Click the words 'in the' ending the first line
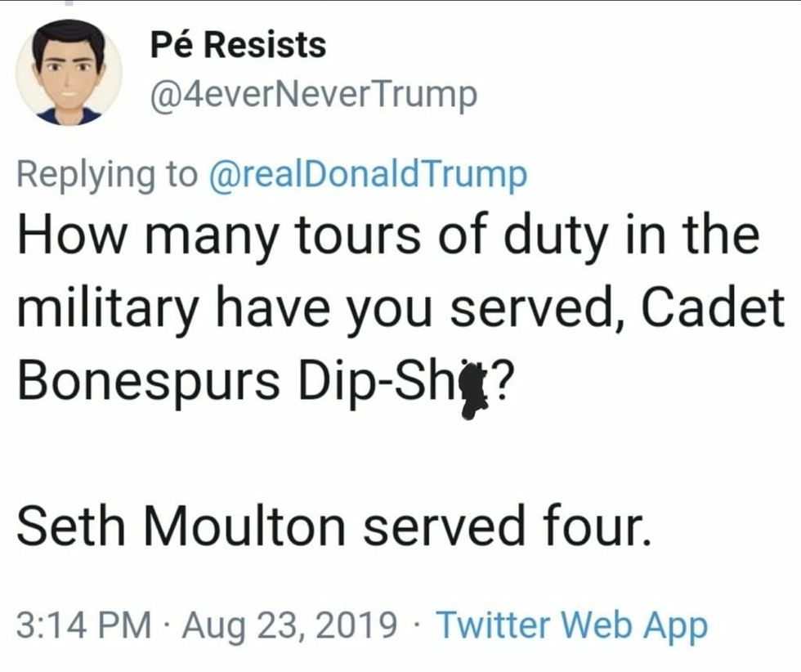Screen dimensions: 801x672 point(697,236)
